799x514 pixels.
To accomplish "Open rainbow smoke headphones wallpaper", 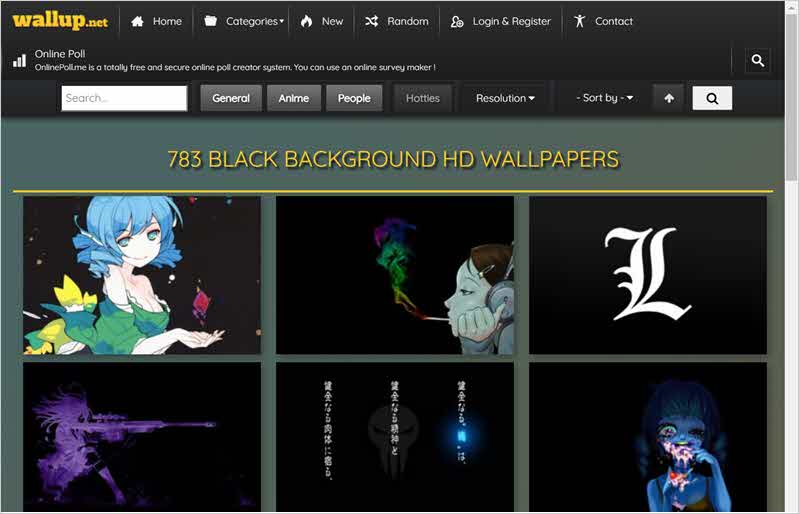I will point(394,275).
